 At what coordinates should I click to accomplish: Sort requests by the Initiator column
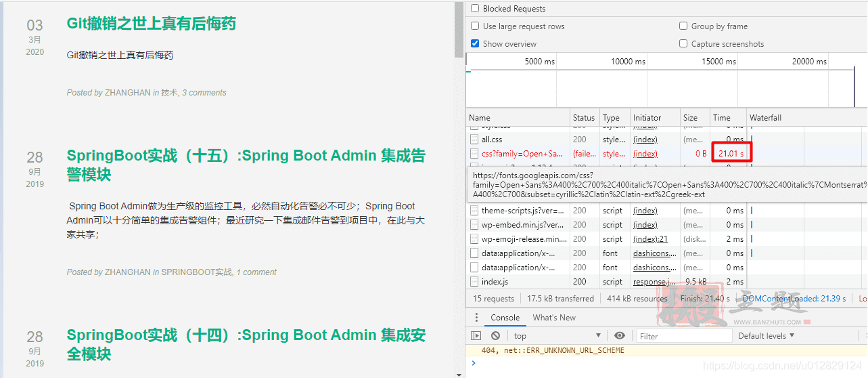coord(655,118)
